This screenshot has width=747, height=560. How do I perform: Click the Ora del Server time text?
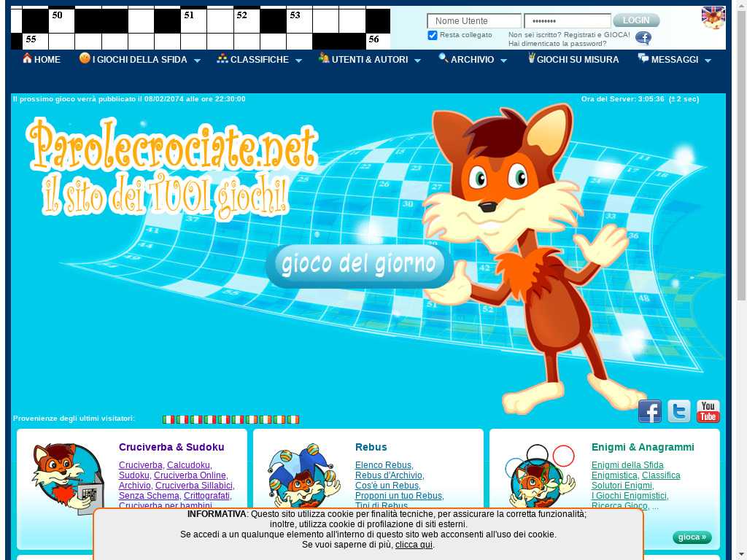[x=640, y=99]
